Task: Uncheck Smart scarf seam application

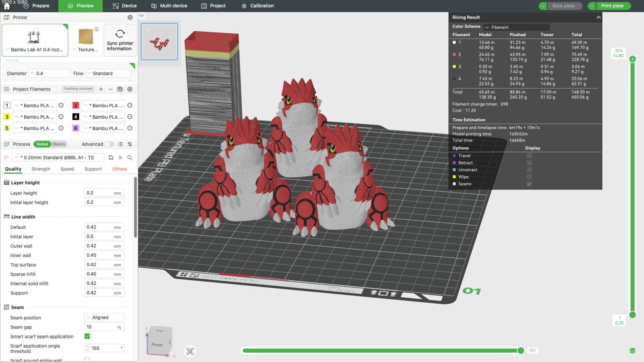Action: point(87,336)
